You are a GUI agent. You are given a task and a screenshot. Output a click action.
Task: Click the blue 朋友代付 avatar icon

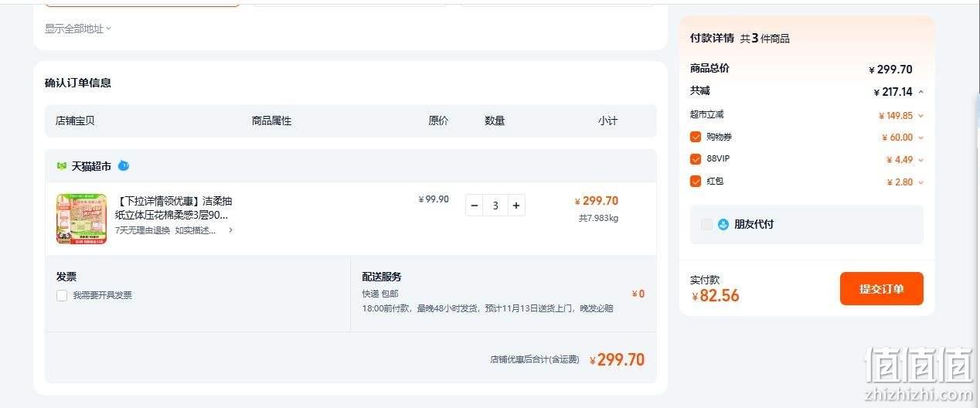pos(723,225)
